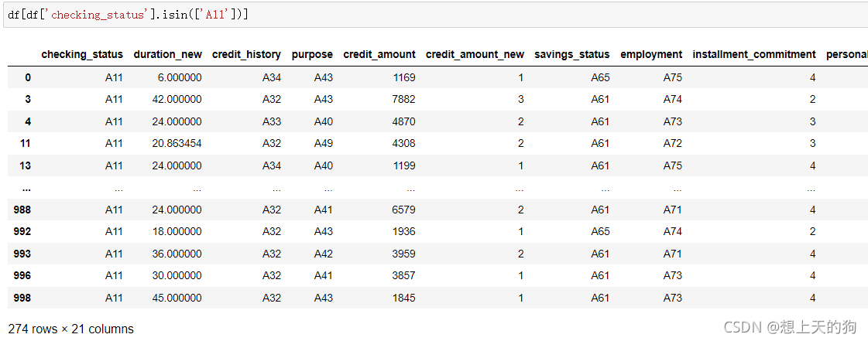
Task: Click row index 13
Action: (26, 165)
